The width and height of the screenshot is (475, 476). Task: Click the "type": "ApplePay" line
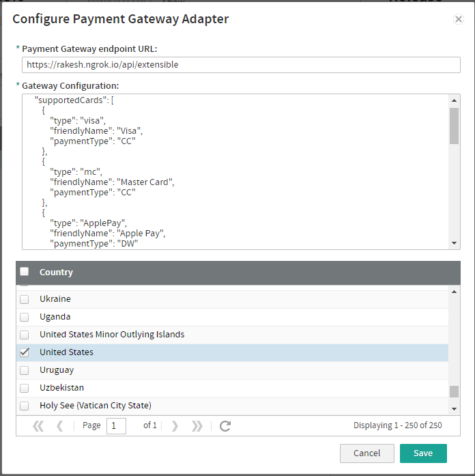[88, 223]
